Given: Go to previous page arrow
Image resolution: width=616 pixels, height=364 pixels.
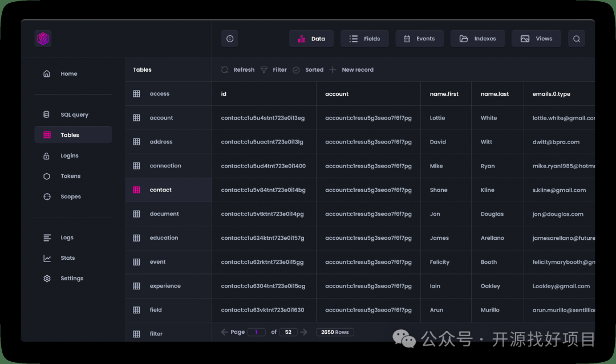Looking at the screenshot, I should [224, 332].
